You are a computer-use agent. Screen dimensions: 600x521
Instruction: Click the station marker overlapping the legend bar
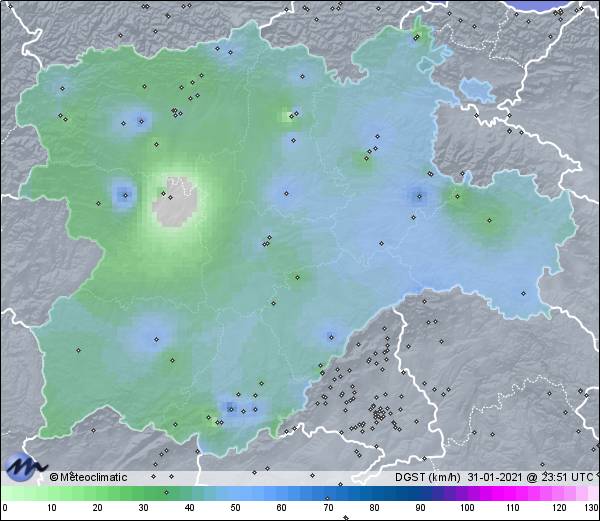click(x=166, y=492)
